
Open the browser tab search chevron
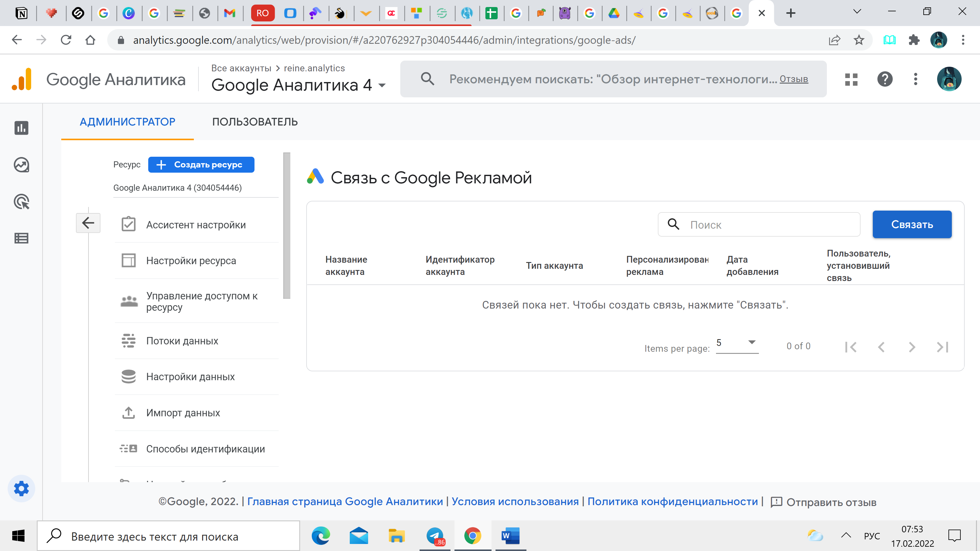click(x=857, y=11)
